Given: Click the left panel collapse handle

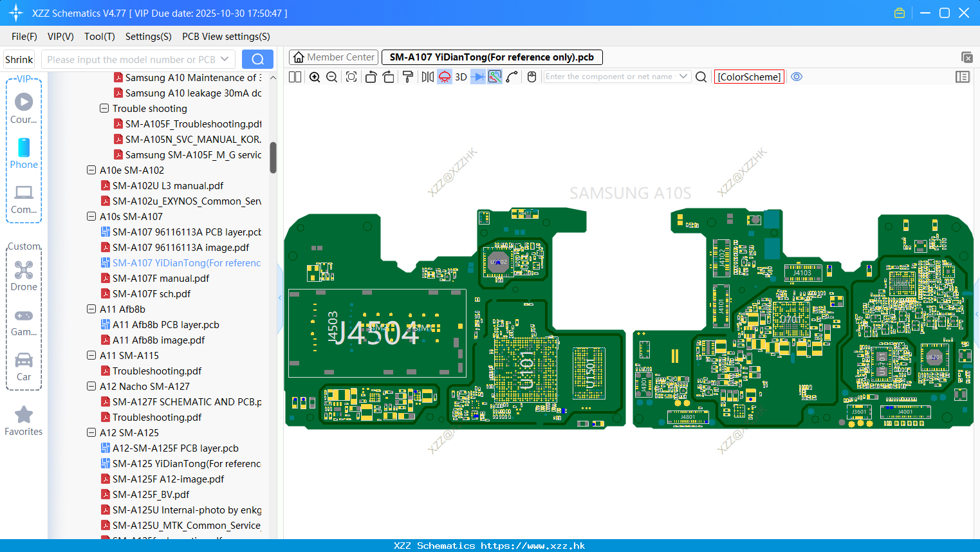Looking at the screenshot, I should point(280,298).
